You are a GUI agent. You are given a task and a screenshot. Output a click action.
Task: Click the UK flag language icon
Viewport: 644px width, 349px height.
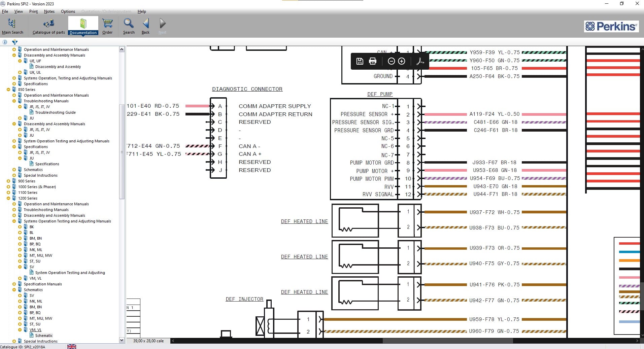[72, 347]
